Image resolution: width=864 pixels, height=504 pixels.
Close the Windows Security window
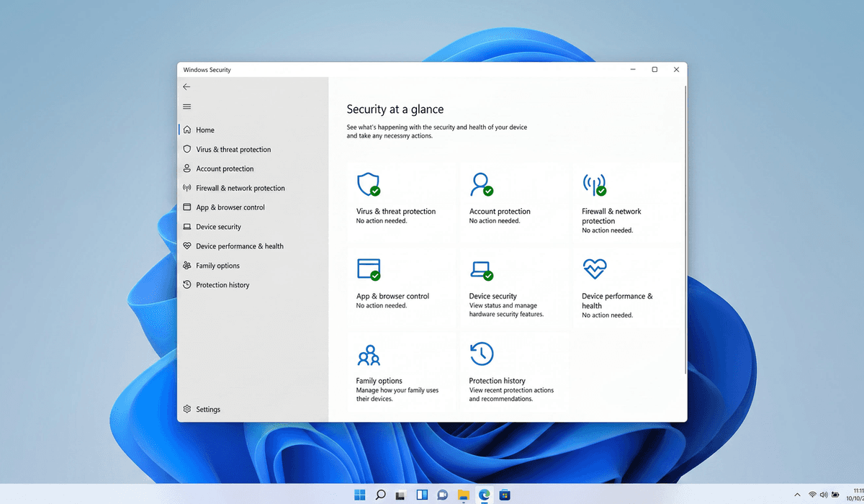[x=676, y=70]
